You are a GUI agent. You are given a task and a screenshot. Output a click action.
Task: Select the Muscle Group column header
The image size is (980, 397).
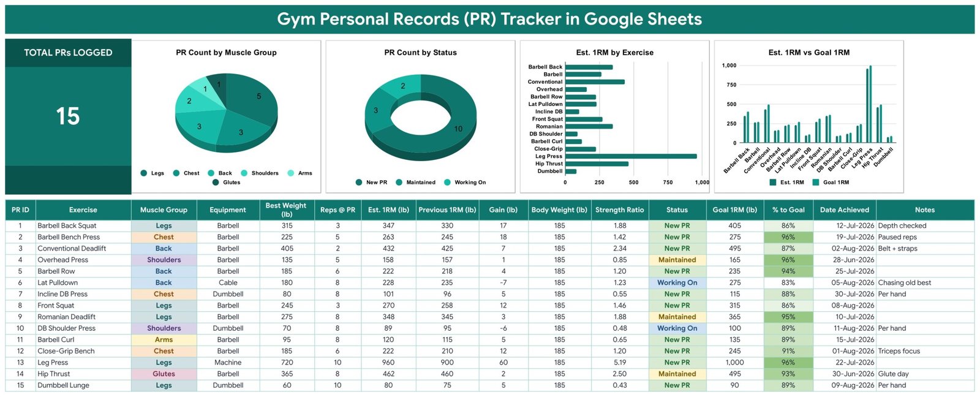pos(164,210)
